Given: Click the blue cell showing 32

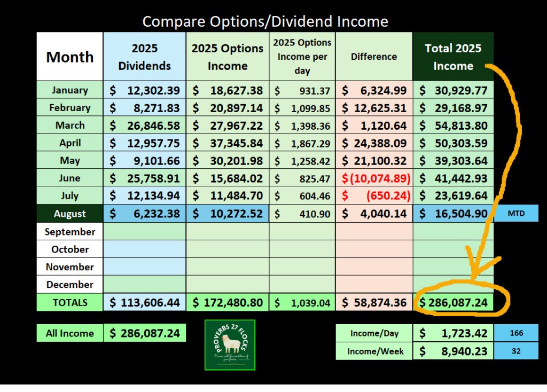Looking at the screenshot, I should pyautogui.click(x=516, y=351).
